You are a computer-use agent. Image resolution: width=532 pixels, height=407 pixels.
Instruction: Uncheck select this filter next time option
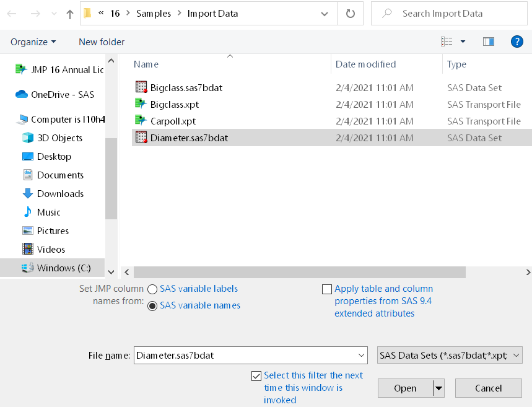click(256, 375)
